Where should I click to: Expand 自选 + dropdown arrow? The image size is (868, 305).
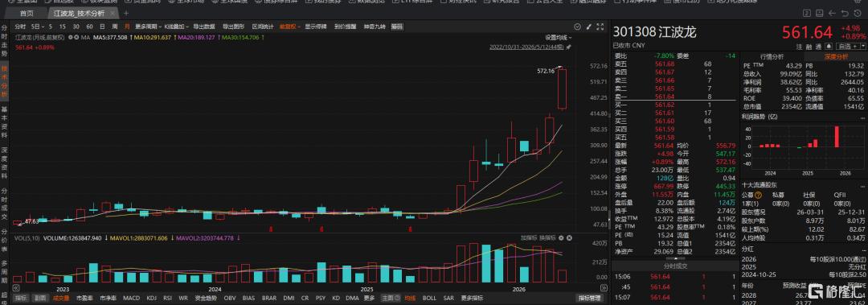(862, 46)
